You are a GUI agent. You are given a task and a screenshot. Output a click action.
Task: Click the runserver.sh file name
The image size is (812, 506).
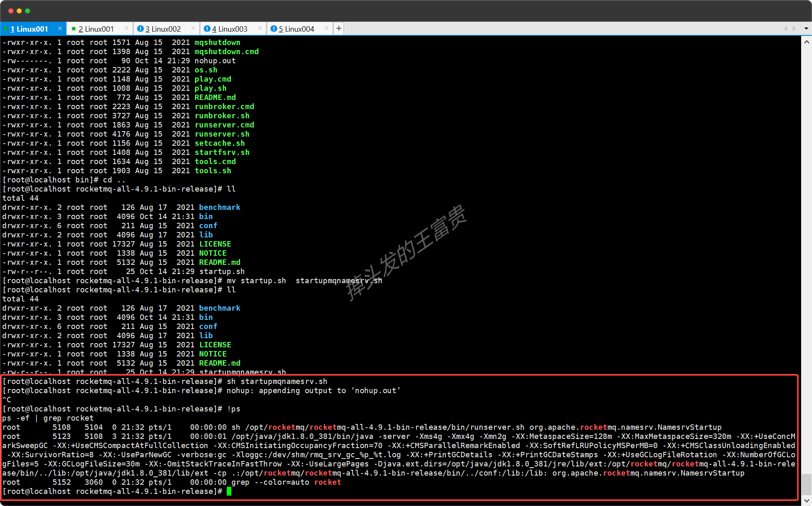click(x=222, y=134)
